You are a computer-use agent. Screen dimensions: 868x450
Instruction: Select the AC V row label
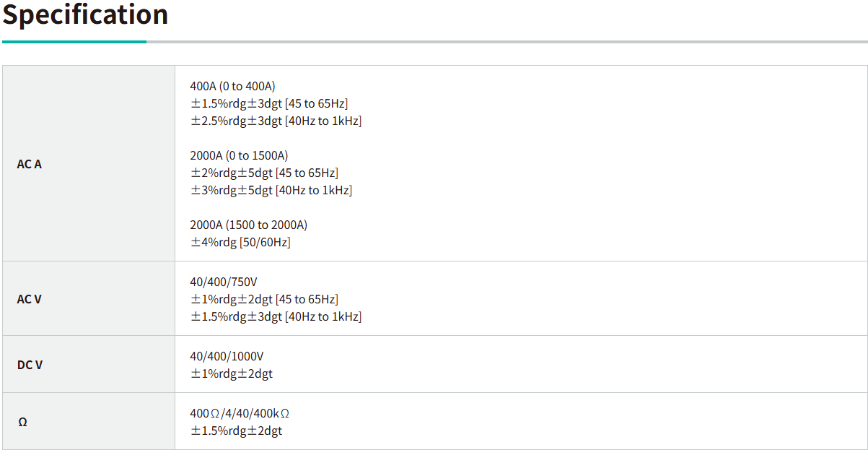tap(30, 299)
